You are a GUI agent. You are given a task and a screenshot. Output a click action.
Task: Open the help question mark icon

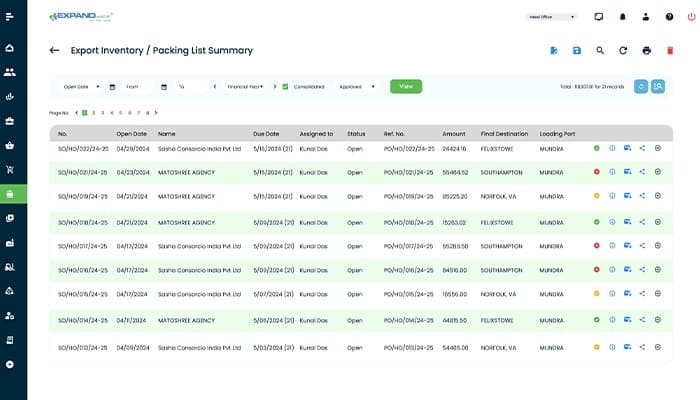(x=669, y=17)
